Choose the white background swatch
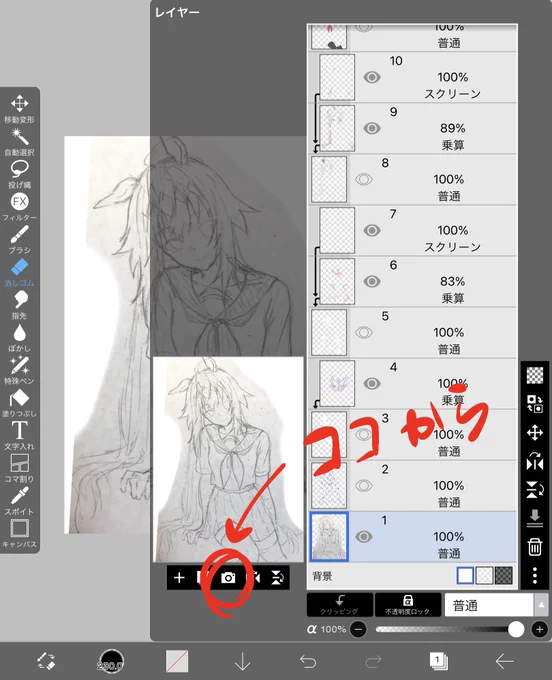 point(465,576)
